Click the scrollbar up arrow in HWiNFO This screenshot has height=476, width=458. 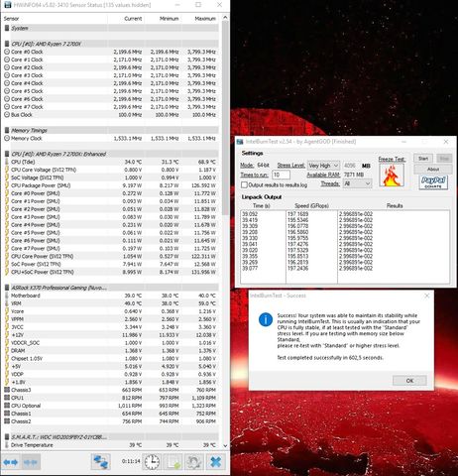(x=225, y=17)
